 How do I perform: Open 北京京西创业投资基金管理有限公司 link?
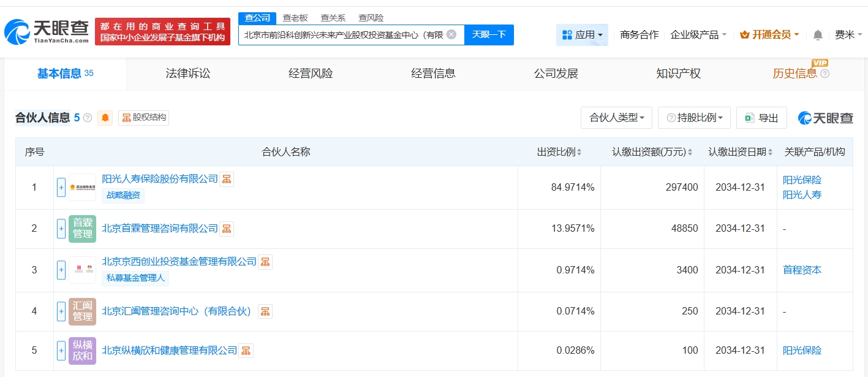[179, 262]
